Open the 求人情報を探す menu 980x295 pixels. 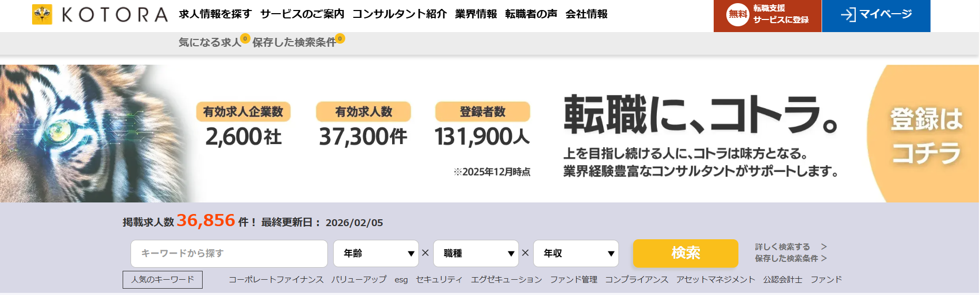[215, 14]
